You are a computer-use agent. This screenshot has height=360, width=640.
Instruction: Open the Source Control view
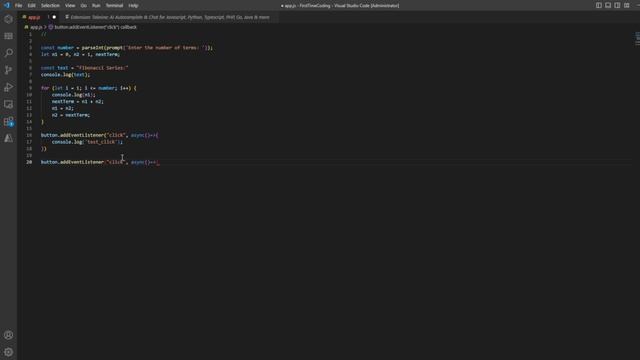click(x=8, y=70)
